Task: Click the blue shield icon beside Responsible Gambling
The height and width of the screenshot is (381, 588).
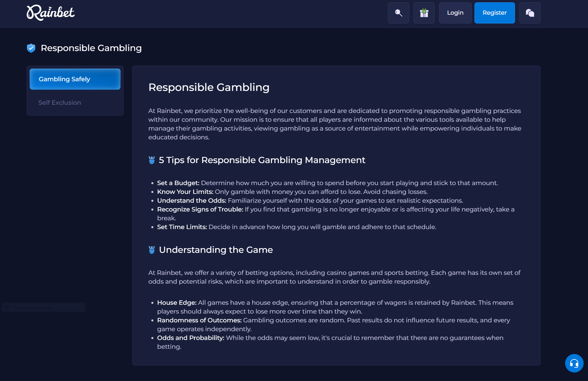Action: coord(31,48)
